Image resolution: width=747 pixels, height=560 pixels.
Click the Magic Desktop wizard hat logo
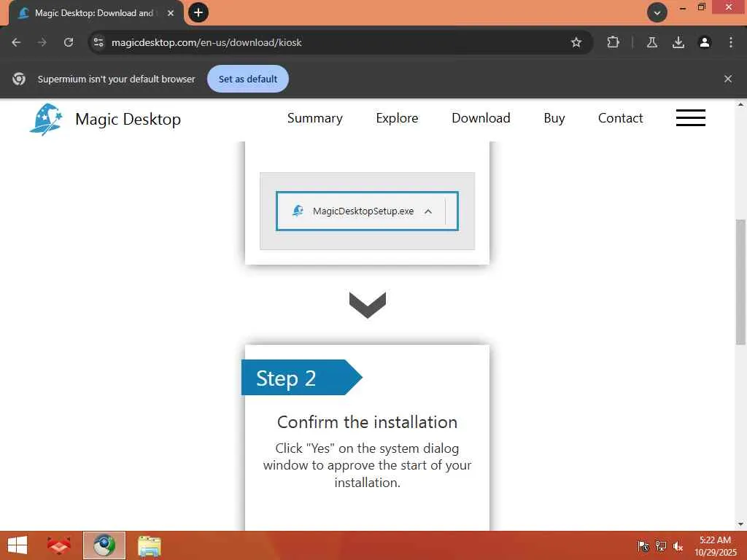coord(46,120)
